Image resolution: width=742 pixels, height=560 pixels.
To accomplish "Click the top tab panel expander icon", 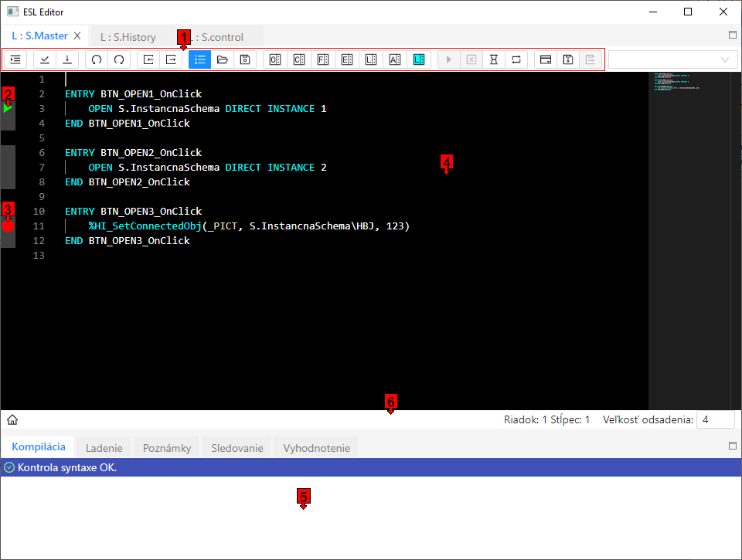I will pos(733,35).
